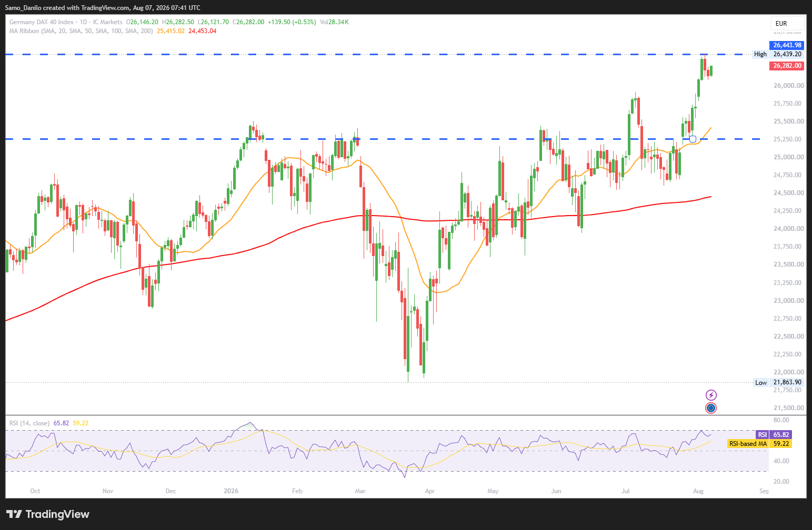Click the blue 26,443.98 price label
Image resolution: width=812 pixels, height=530 pixels.
point(787,45)
